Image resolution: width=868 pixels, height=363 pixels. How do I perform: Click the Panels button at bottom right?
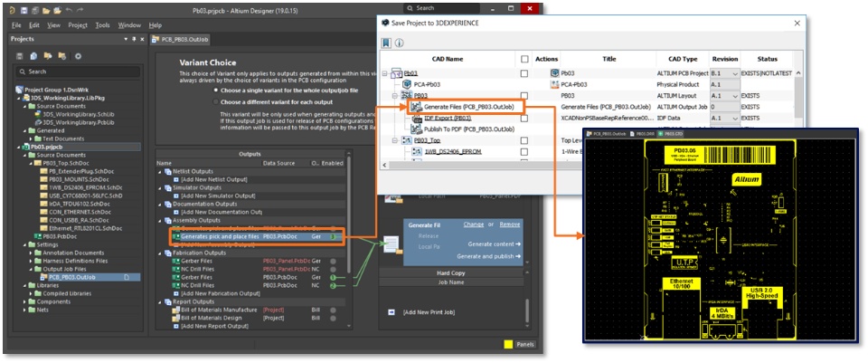[524, 344]
